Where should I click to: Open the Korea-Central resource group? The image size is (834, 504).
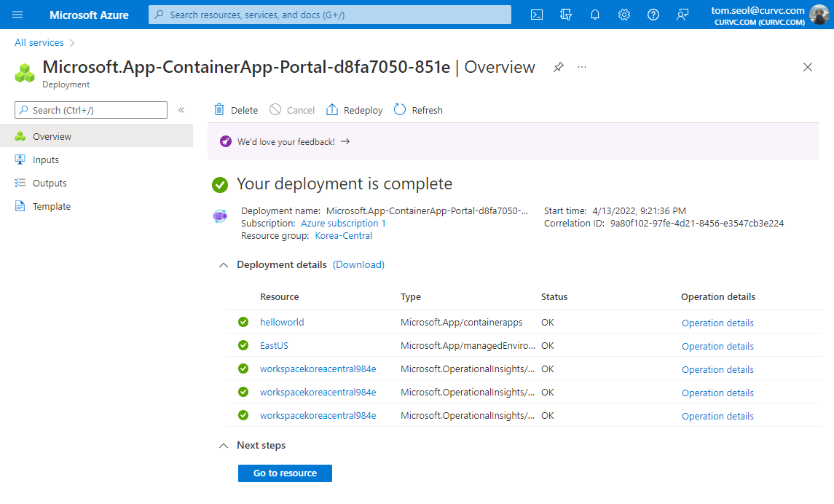click(344, 235)
